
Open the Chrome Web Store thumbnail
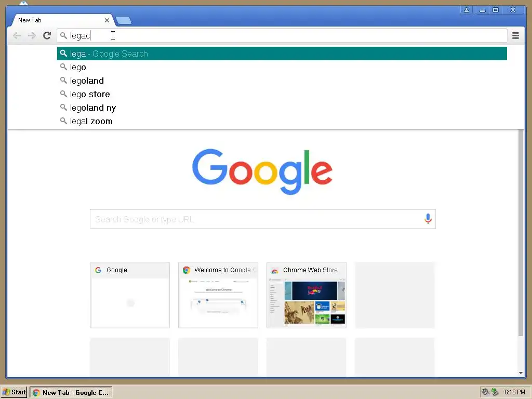(307, 295)
